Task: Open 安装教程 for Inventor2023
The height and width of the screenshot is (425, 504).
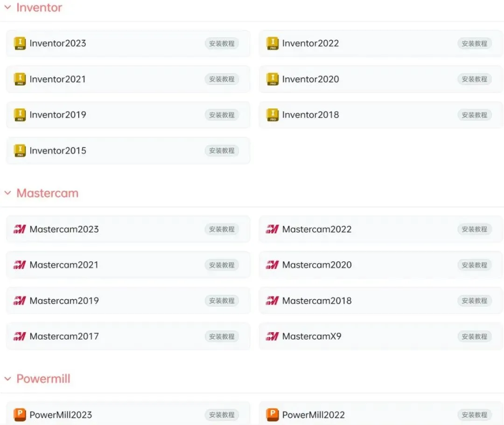Action: point(222,43)
